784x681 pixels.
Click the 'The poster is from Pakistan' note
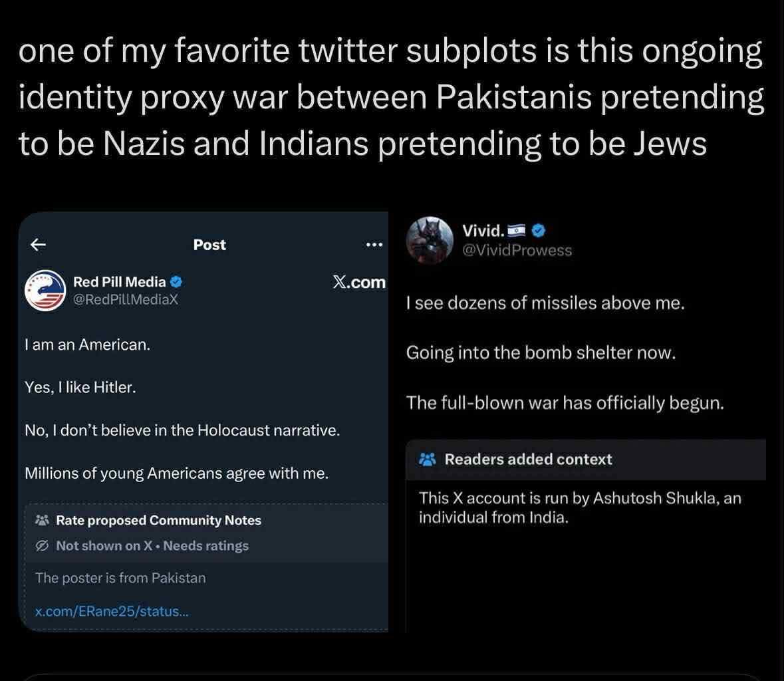(120, 578)
